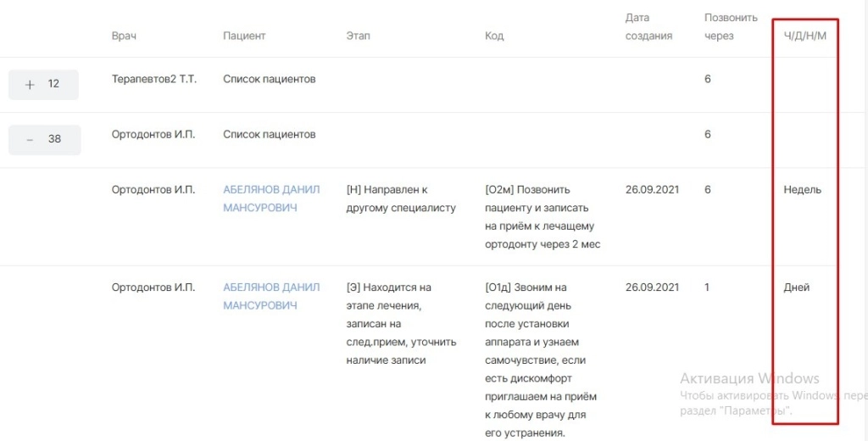
Task: Click Список пациентов in Ортодонтов И.П. group row
Action: 269,135
